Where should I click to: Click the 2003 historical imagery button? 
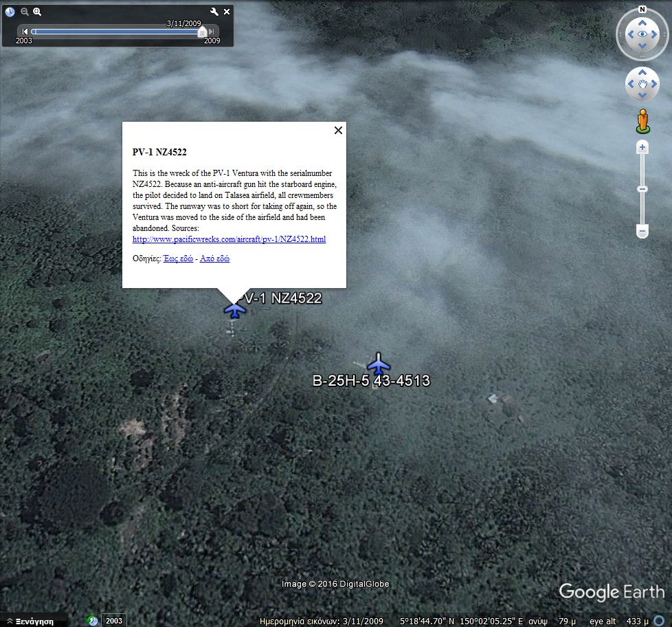click(114, 621)
